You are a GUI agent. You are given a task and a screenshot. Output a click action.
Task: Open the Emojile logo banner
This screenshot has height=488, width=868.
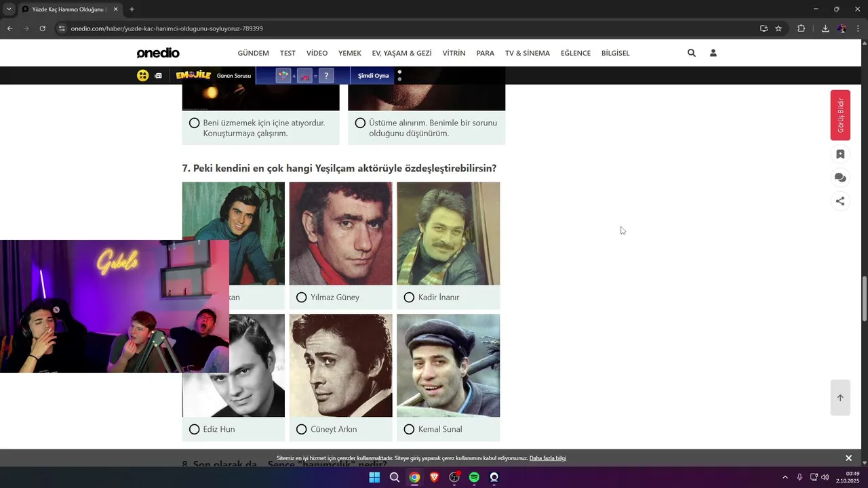coord(193,75)
